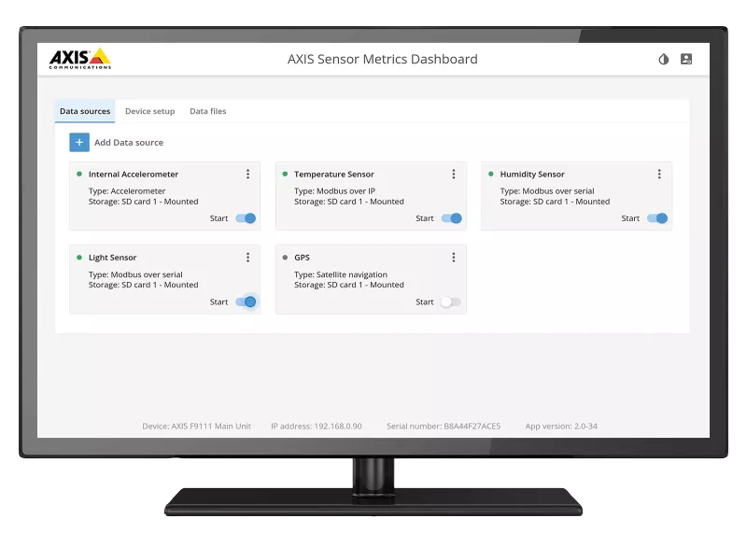
Task: Toggle dark mode with the contrast icon
Action: [x=662, y=59]
